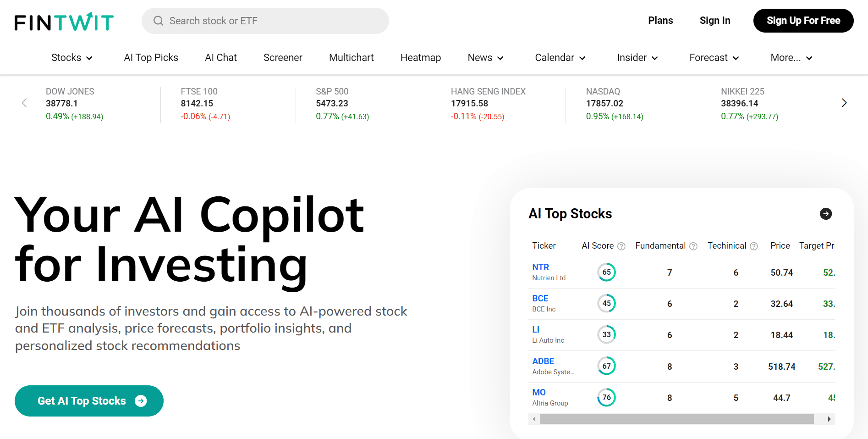Click Sign Up For Free button

click(803, 21)
